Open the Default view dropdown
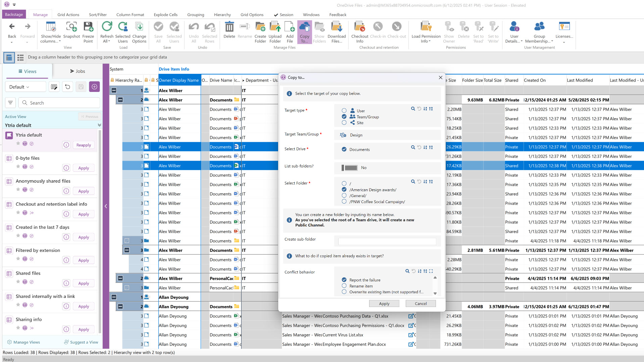The height and width of the screenshot is (362, 644). coord(26,87)
